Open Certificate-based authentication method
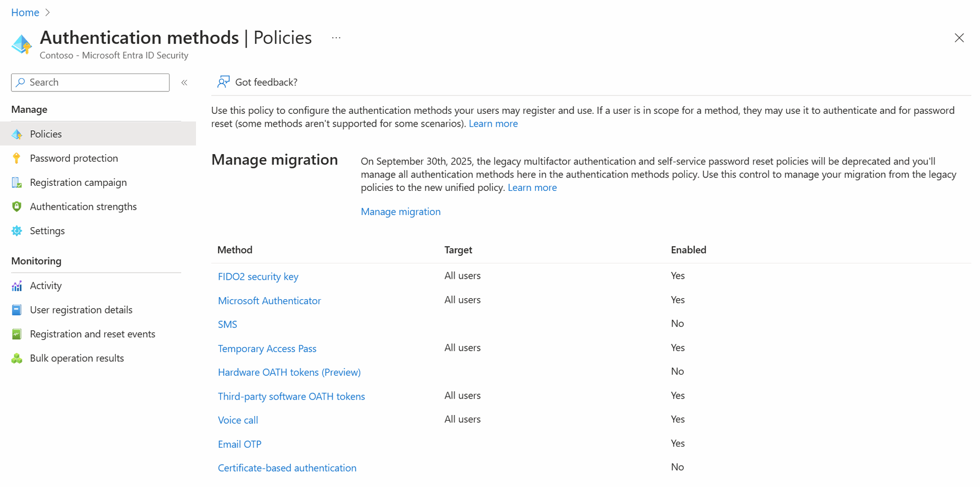 pos(287,468)
